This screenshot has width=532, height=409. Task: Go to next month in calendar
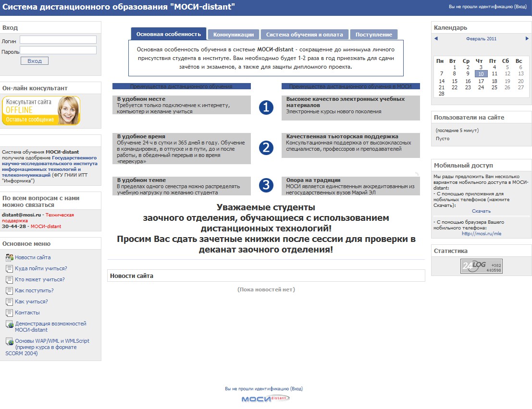[x=527, y=38]
